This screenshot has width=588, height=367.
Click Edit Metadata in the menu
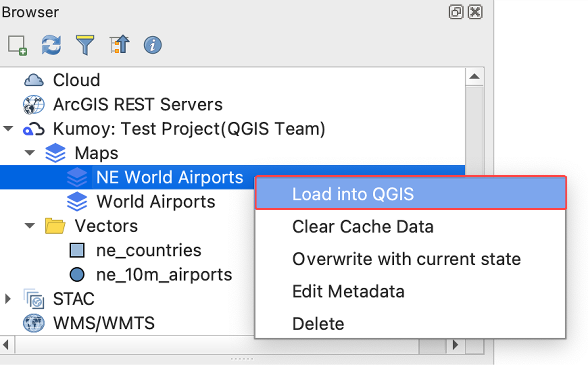[x=348, y=291]
